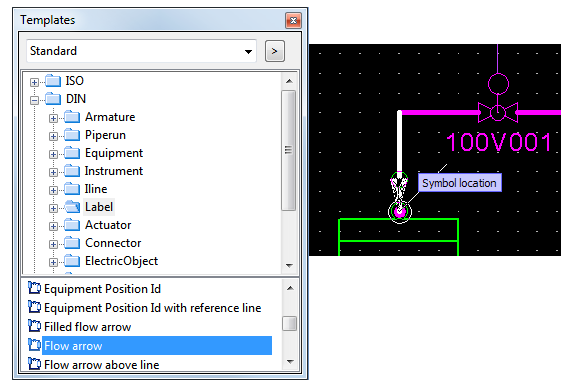This screenshot has width=568, height=387.
Task: Click the valve symbol on pipe
Action: [x=498, y=112]
